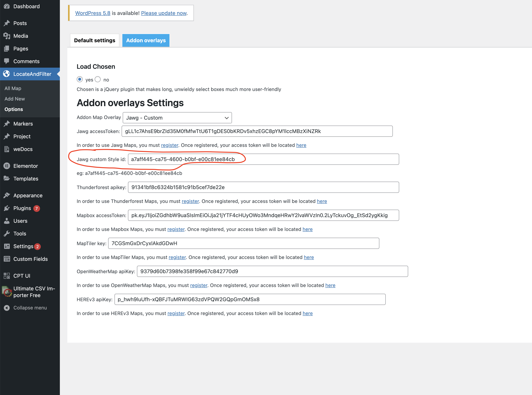Switch to the Default settings tab
The image size is (532, 395).
click(94, 40)
